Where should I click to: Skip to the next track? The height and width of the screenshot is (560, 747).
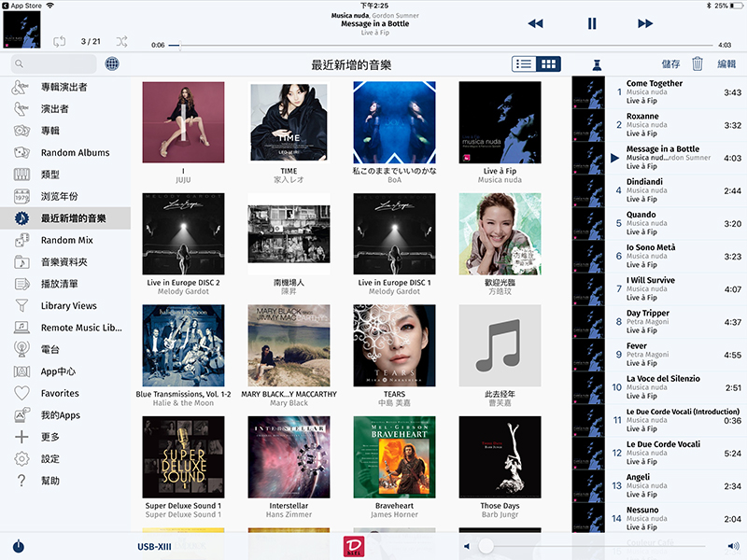(x=645, y=23)
